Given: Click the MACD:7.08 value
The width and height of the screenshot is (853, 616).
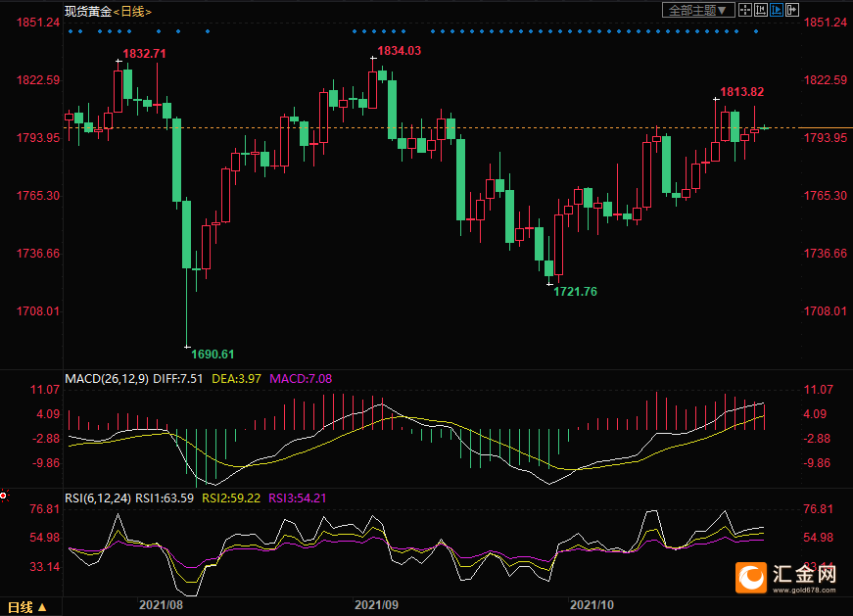Looking at the screenshot, I should click(x=301, y=379).
